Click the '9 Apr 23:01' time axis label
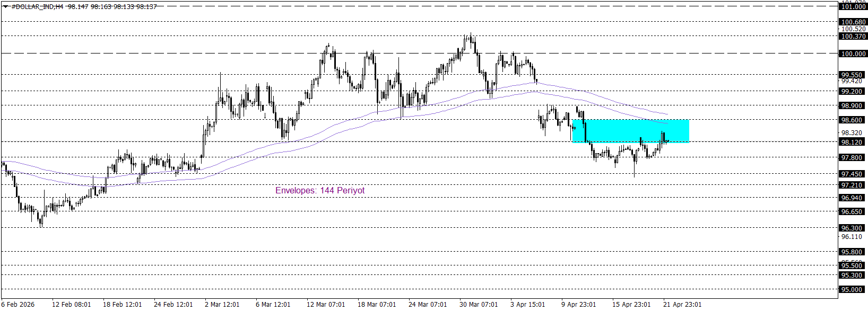This screenshot has height=311, width=868. [x=578, y=305]
